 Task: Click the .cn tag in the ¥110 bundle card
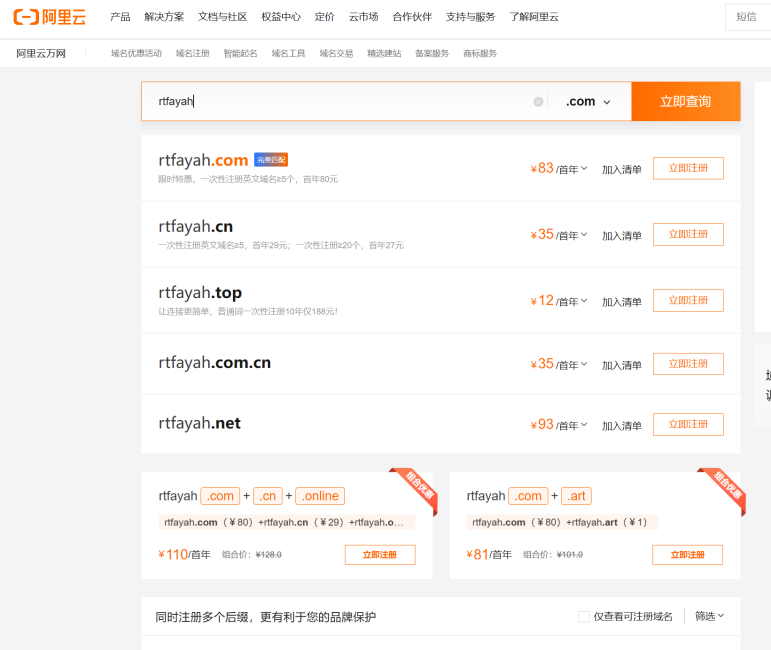pos(268,496)
